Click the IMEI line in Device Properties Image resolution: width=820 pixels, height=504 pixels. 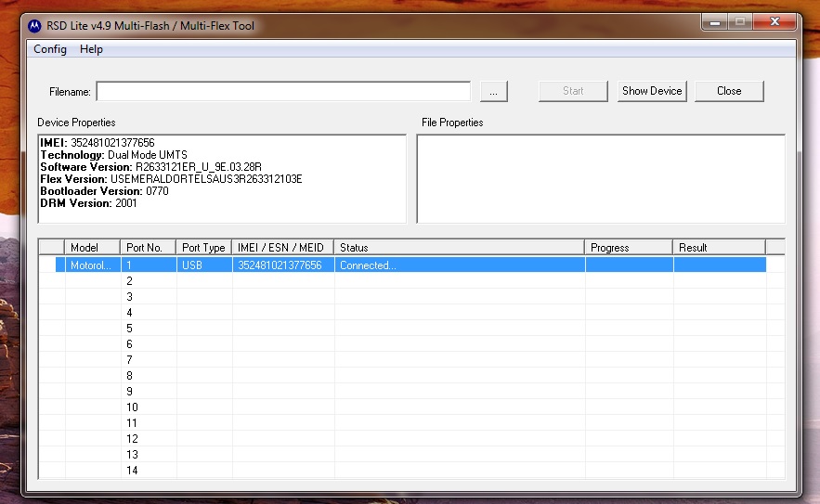98,143
